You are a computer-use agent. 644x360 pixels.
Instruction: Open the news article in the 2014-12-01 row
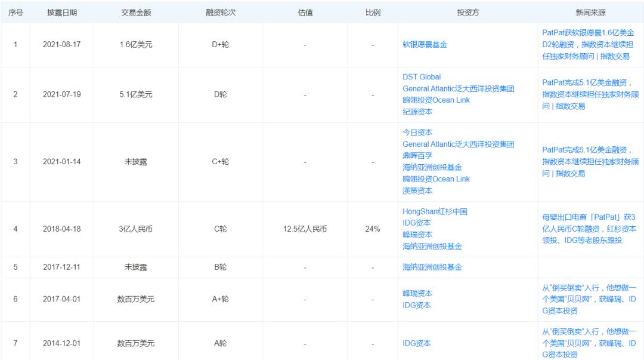588,343
